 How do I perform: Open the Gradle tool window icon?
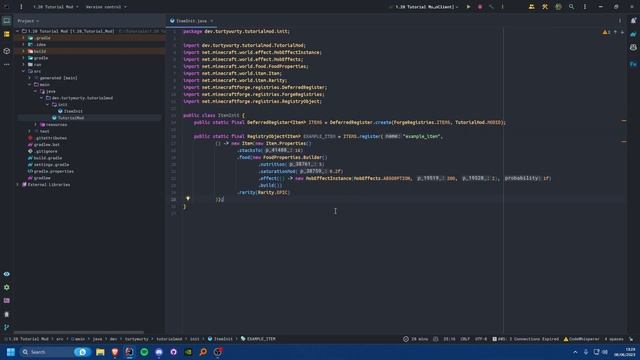point(633,34)
